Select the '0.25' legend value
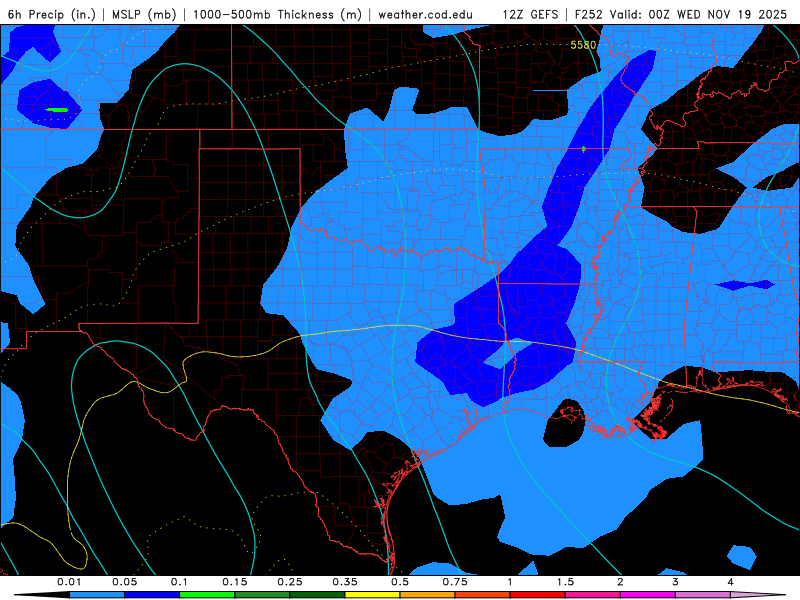This screenshot has width=800, height=600. [x=290, y=582]
